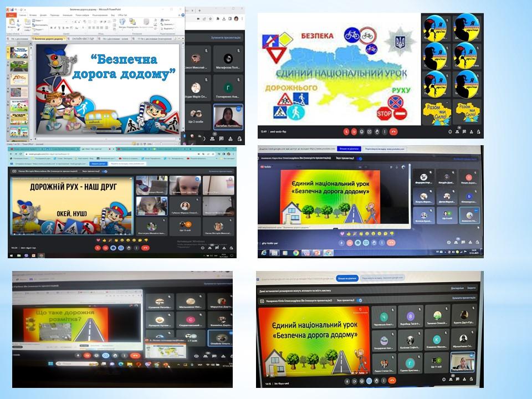This screenshot has width=532, height=399.
Task: Click present-screen icon in bottom-right Meet bar
Action: tap(369, 381)
